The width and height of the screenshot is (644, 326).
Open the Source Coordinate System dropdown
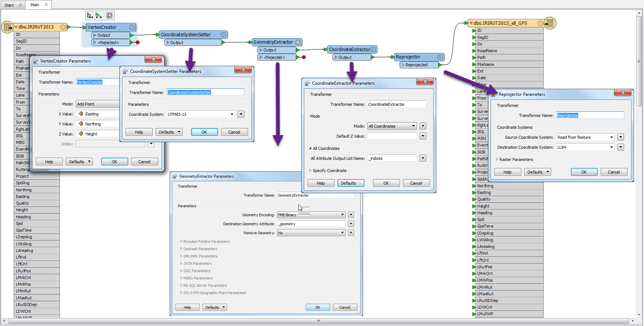click(611, 137)
